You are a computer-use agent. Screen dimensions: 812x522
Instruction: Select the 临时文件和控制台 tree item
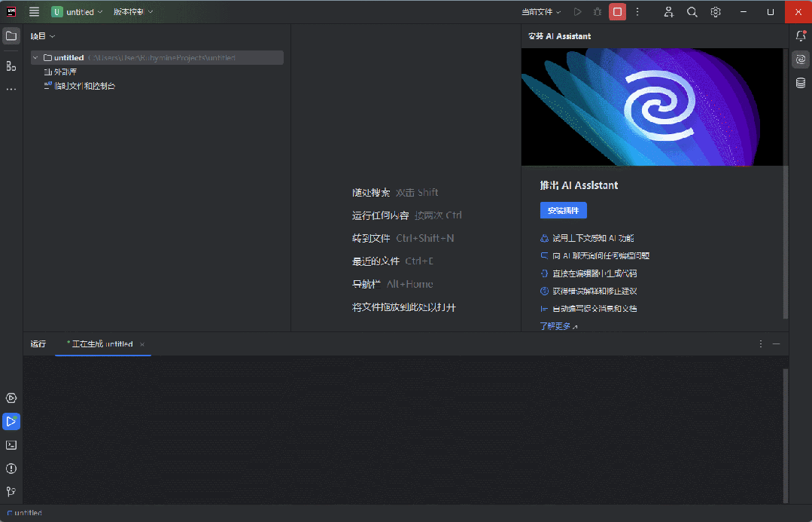(x=80, y=86)
